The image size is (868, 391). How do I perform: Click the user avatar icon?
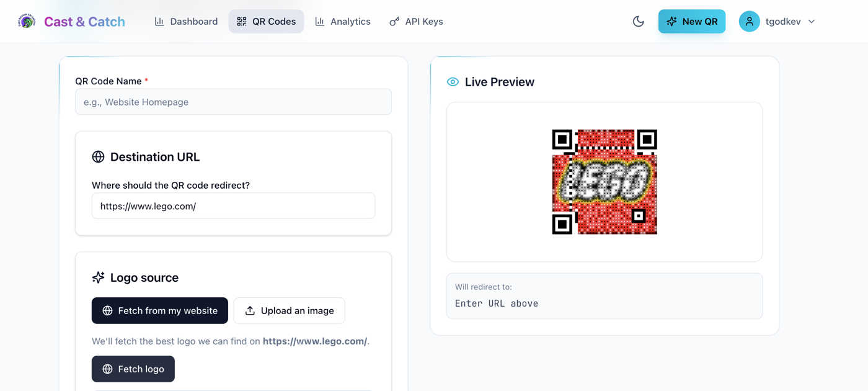click(749, 21)
